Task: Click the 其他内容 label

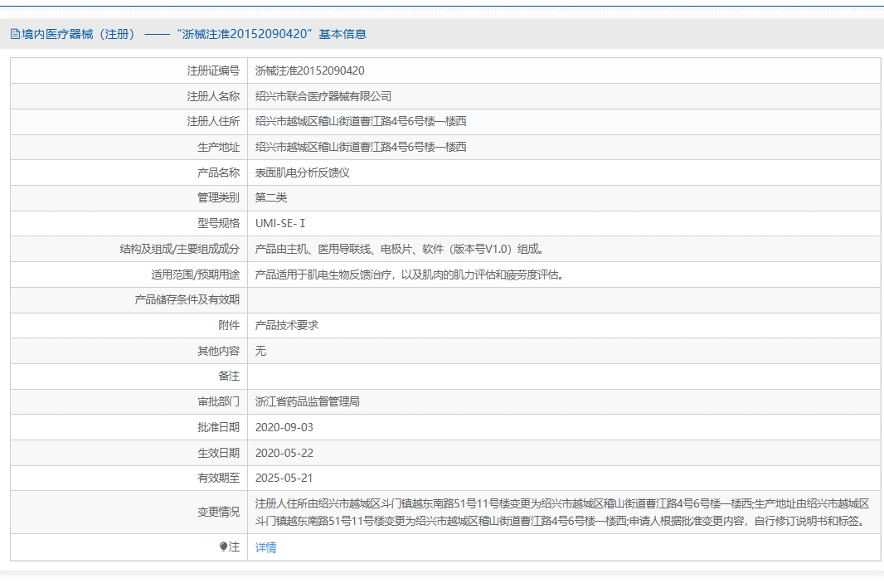Action: [x=218, y=351]
